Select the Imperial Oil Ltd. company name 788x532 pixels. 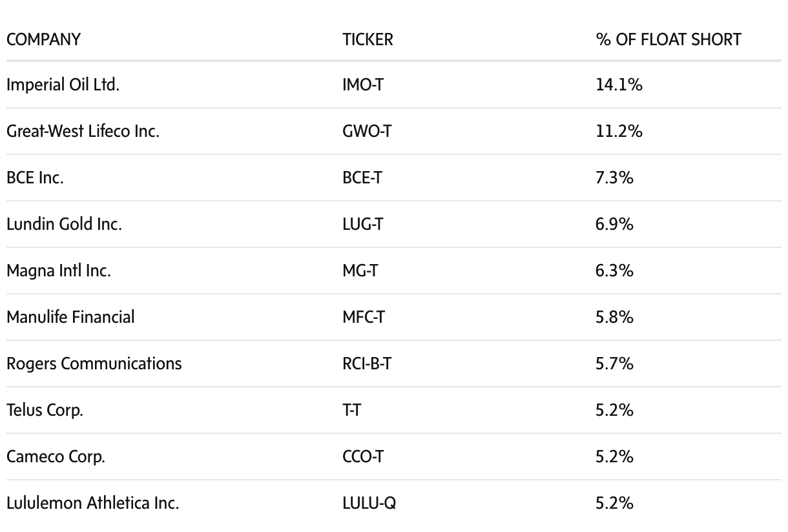63,85
